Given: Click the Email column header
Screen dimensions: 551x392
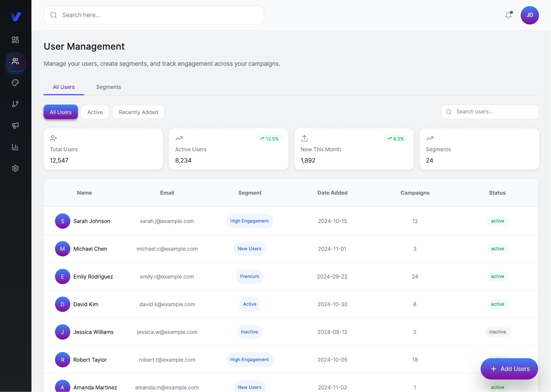Looking at the screenshot, I should point(167,193).
